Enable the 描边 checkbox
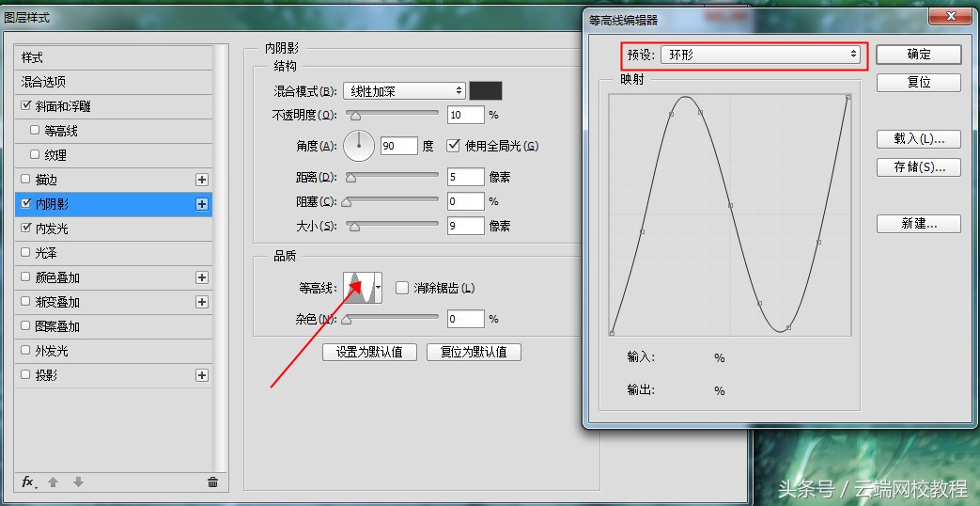 pyautogui.click(x=25, y=179)
